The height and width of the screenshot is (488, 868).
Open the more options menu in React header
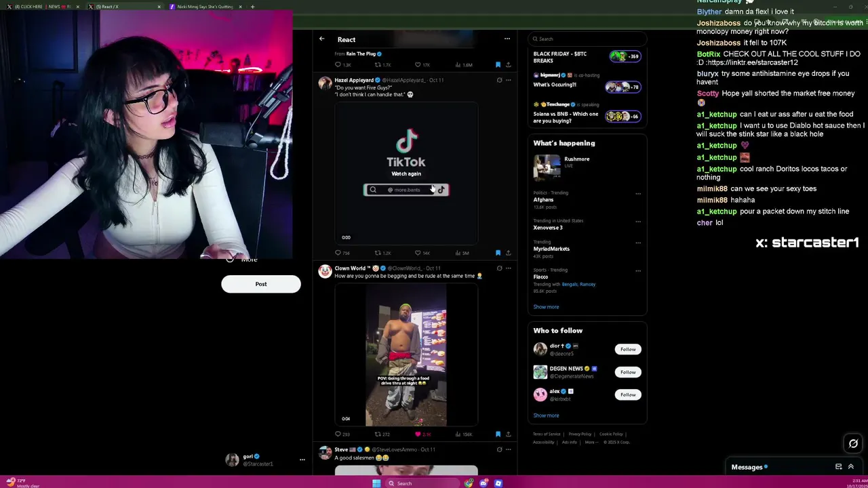507,39
